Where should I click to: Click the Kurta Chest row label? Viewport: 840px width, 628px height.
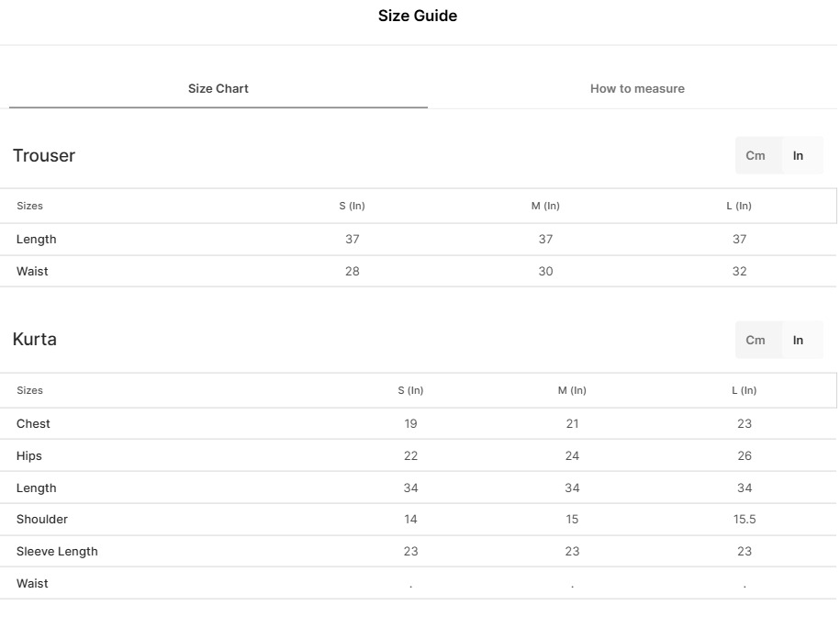pos(33,424)
